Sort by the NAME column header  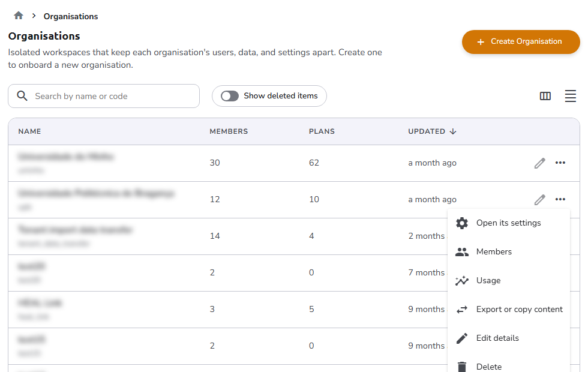click(x=29, y=131)
